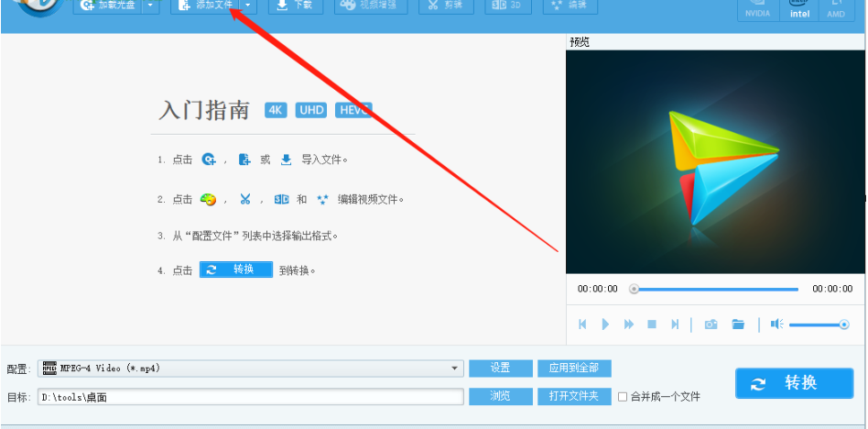Enable the merge into one file (合并成一个文件) checkbox
Image resolution: width=868 pixels, height=429 pixels.
coord(623,397)
